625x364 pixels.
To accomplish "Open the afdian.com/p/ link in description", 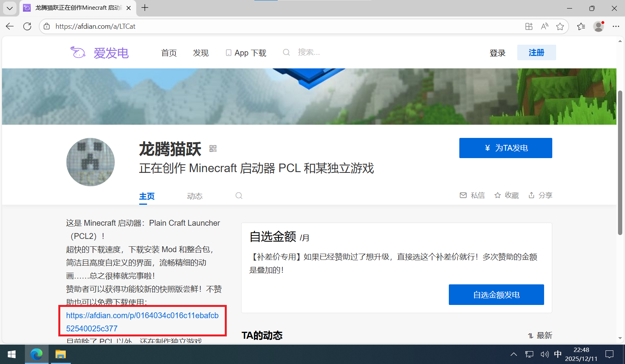I will 142,322.
